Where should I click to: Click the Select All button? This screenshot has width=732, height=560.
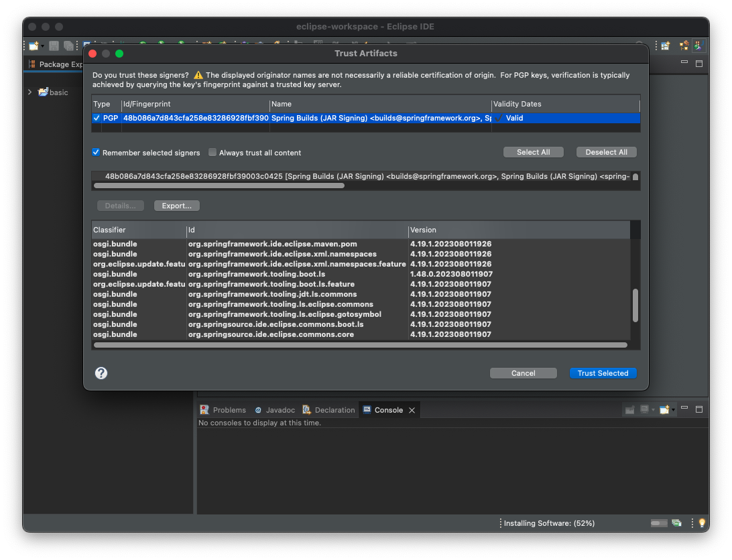tap(533, 152)
